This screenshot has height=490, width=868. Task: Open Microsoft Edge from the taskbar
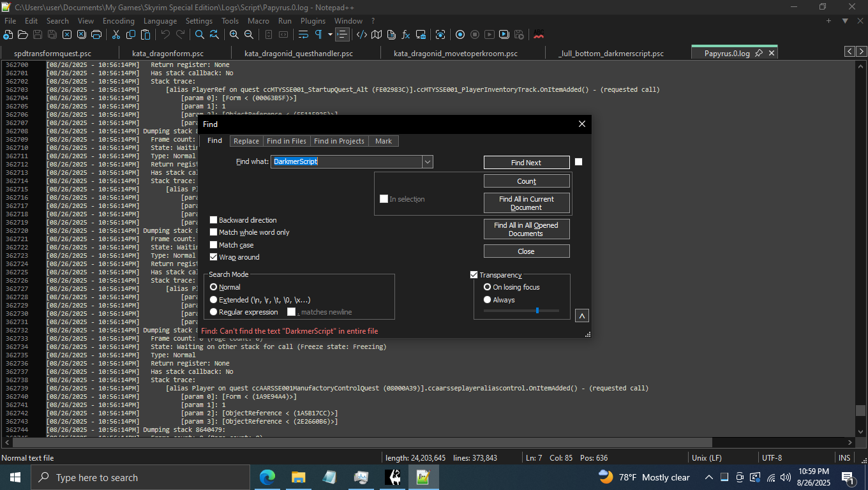267,477
